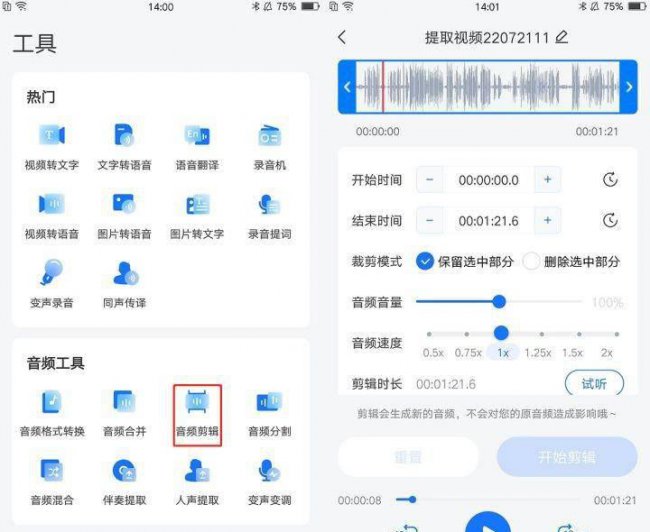Set audio speed to 2x
This screenshot has height=532, width=650.
pyautogui.click(x=606, y=353)
